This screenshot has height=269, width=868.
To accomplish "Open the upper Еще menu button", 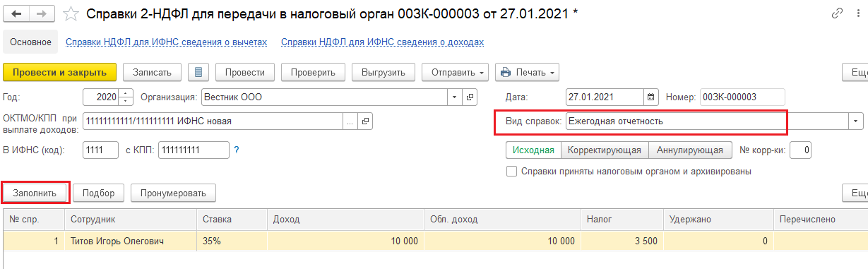I will coord(855,72).
